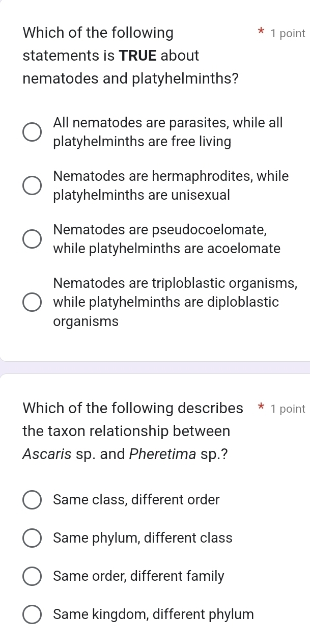Pick "Same kingdom, different phylum" answer

pos(32,614)
